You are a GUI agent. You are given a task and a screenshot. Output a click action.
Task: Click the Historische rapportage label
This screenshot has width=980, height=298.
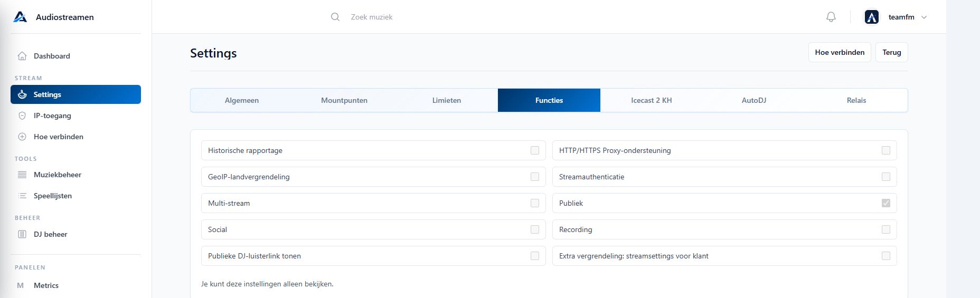(245, 150)
